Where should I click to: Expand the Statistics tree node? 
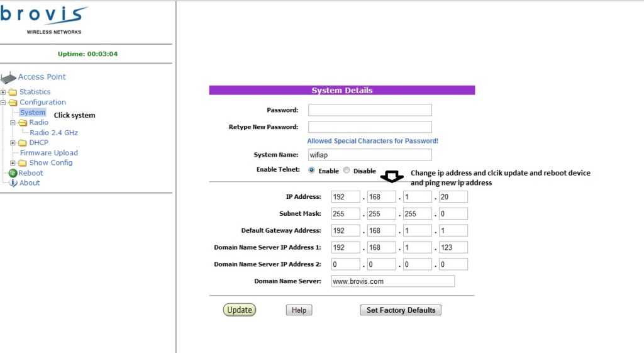(x=4, y=92)
